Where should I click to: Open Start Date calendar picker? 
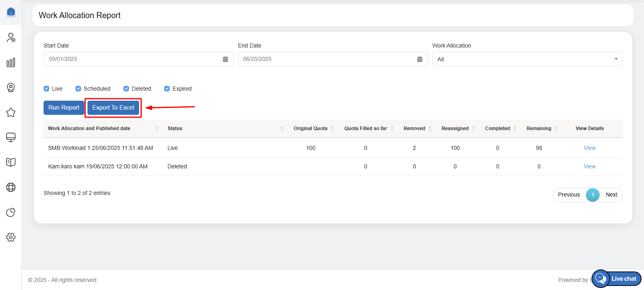(225, 59)
